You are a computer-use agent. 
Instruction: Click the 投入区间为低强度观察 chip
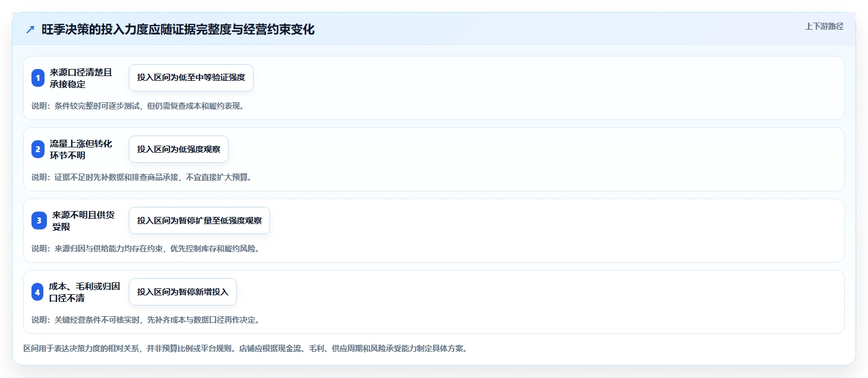point(179,149)
